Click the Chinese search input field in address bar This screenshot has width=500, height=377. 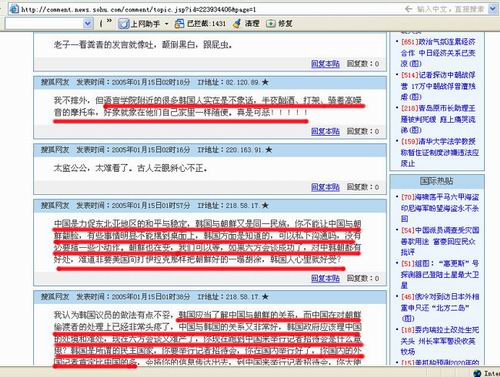pos(450,9)
